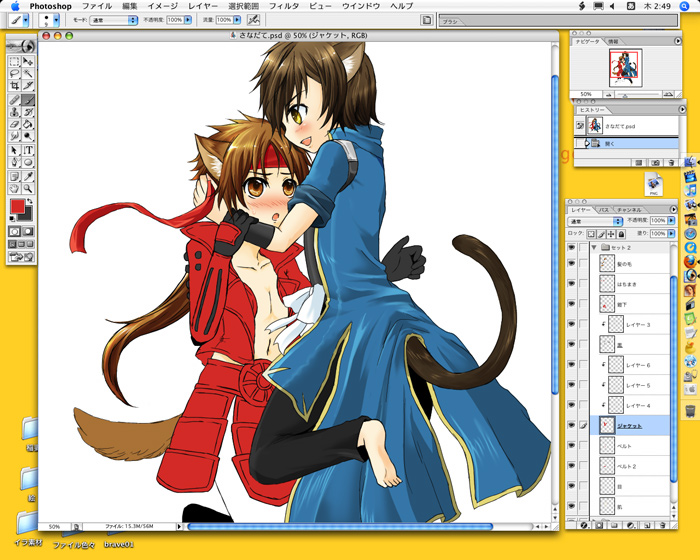Select the Notes tool
The height and width of the screenshot is (560, 700).
(x=14, y=177)
